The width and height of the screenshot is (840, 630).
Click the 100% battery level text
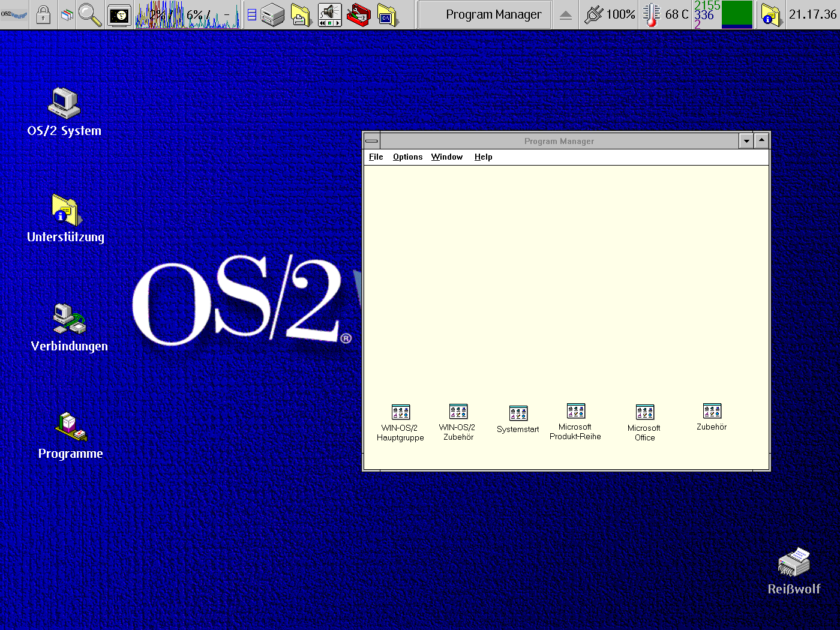[x=620, y=14]
